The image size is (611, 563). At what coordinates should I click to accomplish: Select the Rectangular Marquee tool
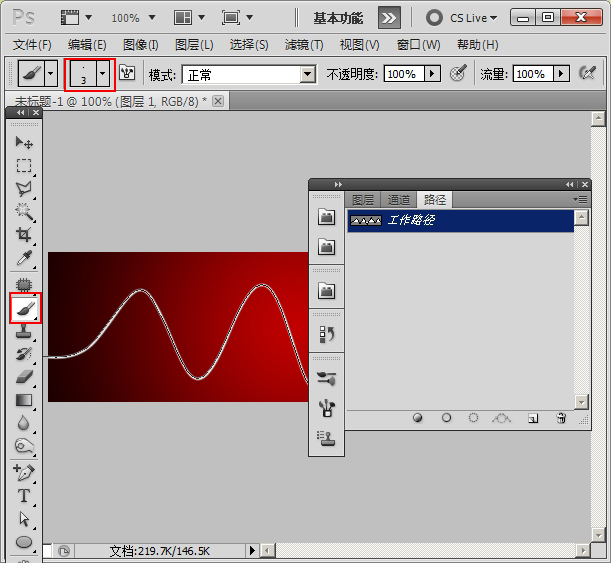coord(24,165)
